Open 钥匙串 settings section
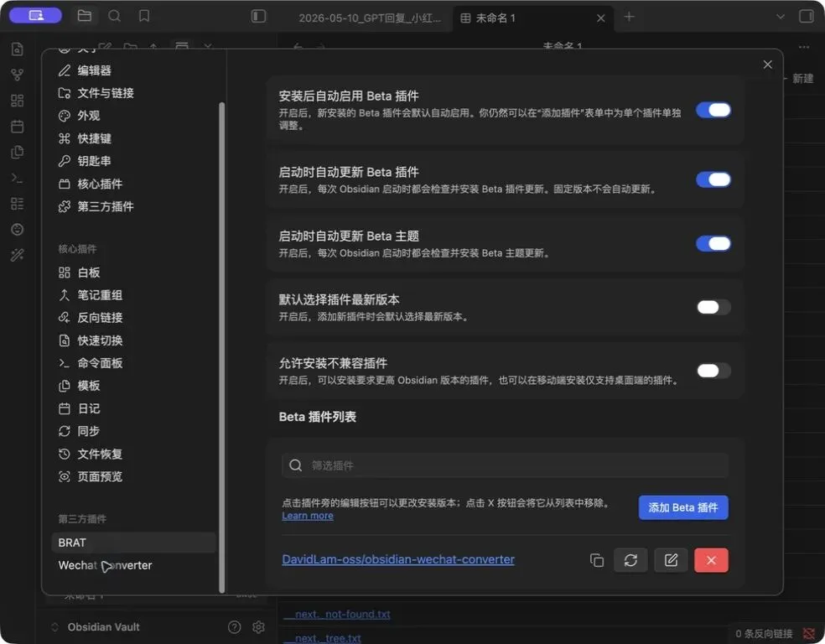This screenshot has height=644, width=825. [x=85, y=161]
